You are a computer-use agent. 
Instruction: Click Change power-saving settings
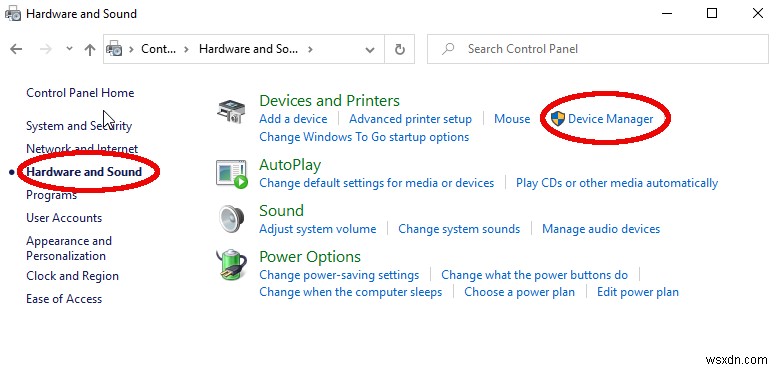(x=339, y=275)
